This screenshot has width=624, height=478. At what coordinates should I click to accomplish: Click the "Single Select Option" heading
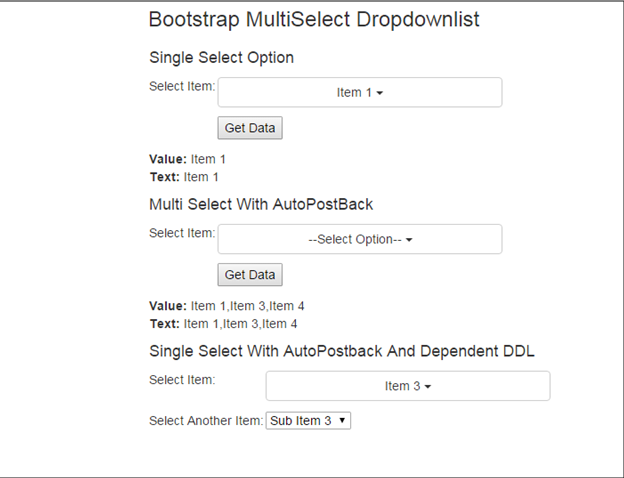tap(221, 57)
